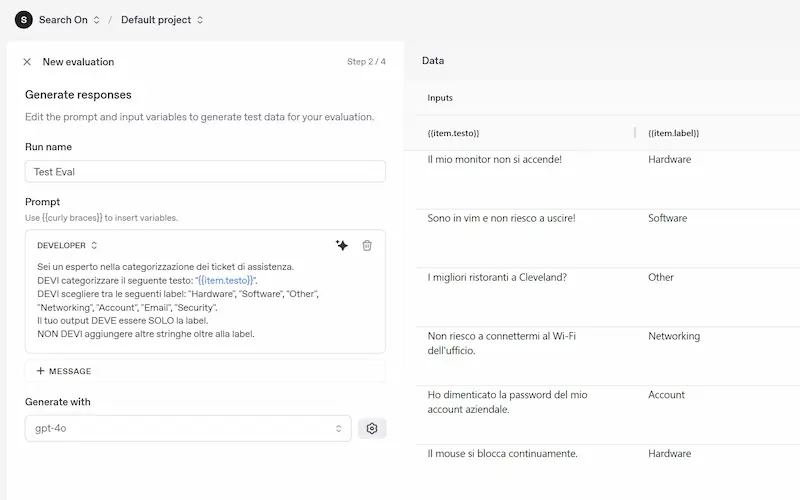The width and height of the screenshot is (800, 500).
Task: Select row 'Il mio monitor non si accende!'
Action: [x=494, y=160]
